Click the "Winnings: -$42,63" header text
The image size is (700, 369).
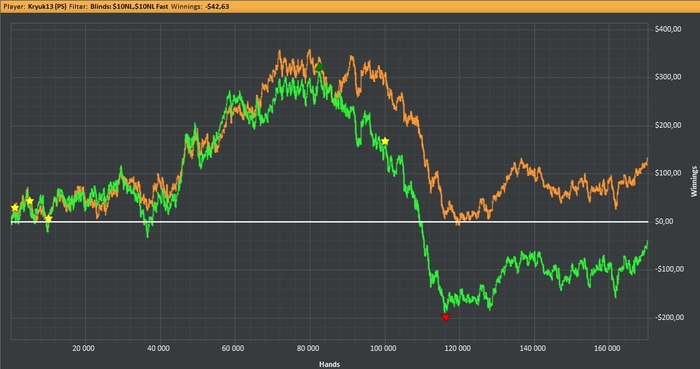(200, 7)
